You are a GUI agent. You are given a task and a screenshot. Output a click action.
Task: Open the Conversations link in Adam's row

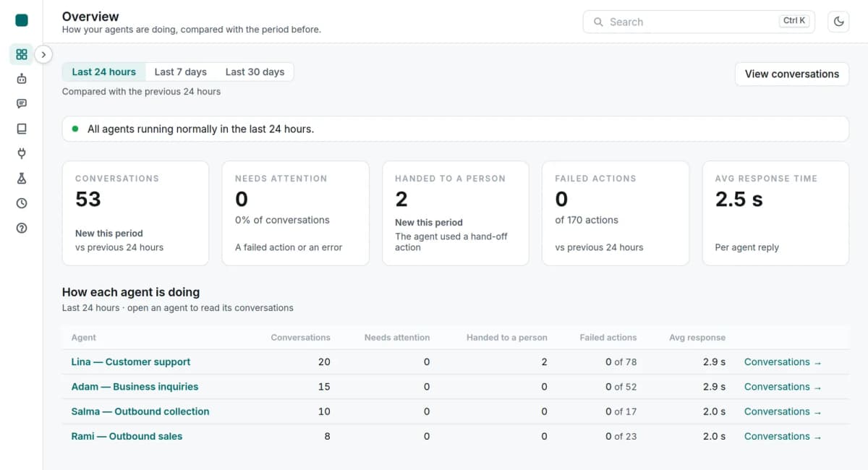783,387
